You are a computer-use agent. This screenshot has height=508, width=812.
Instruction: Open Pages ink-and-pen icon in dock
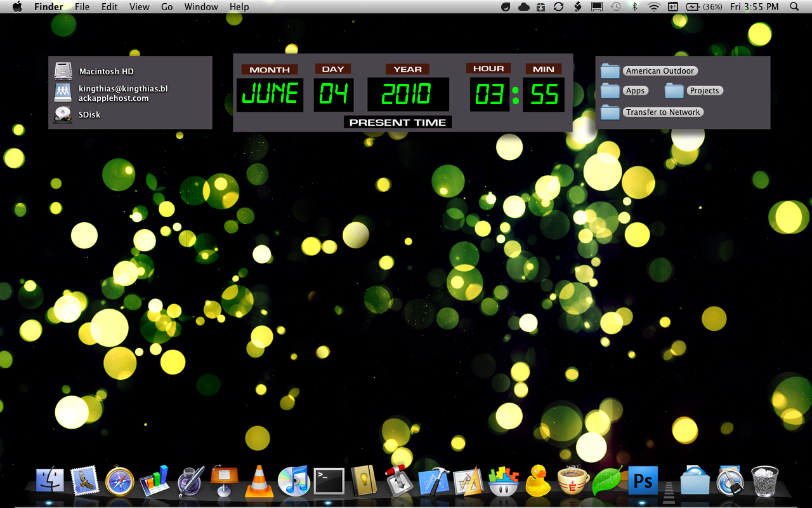coord(190,481)
